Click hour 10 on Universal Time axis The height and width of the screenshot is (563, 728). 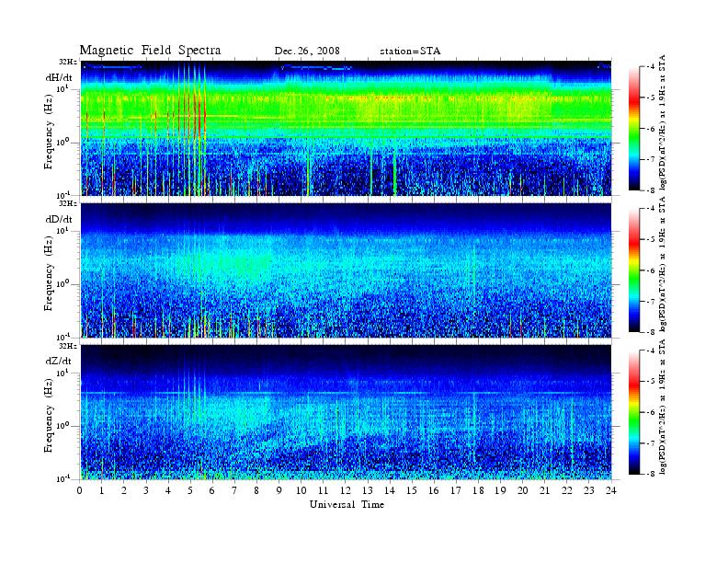pos(301,490)
